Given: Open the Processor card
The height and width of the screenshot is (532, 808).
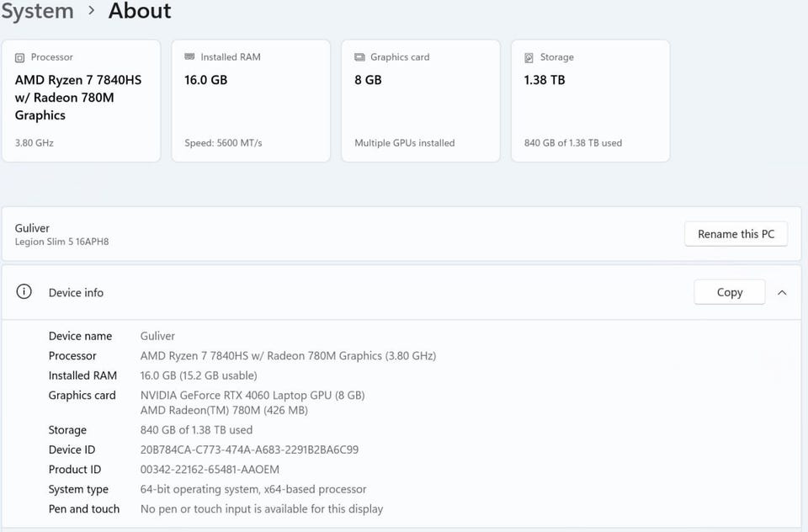Looking at the screenshot, I should 81,101.
